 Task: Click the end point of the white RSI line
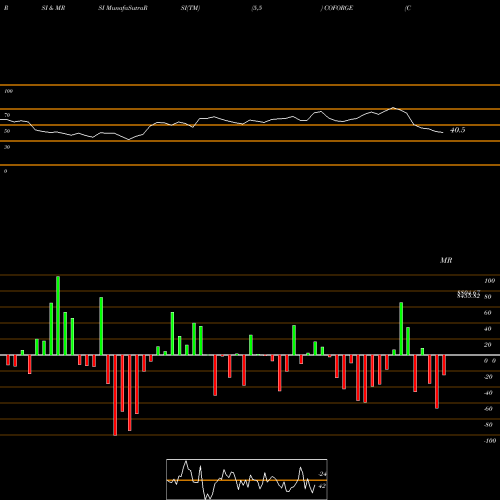(443, 133)
